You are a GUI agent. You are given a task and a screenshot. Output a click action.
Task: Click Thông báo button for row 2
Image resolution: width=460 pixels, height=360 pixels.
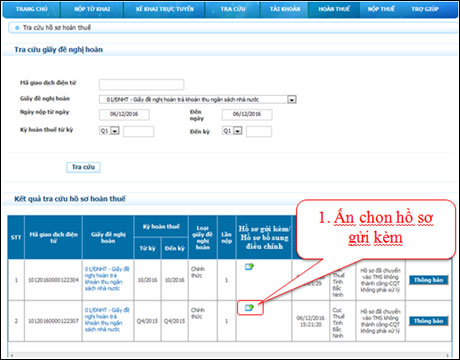pyautogui.click(x=429, y=321)
